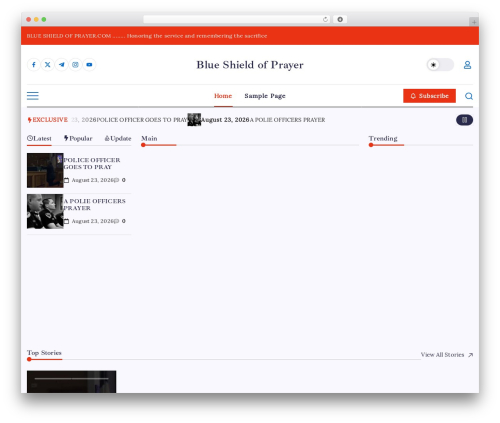Click View All Stories link
The image size is (500, 423).
(447, 355)
